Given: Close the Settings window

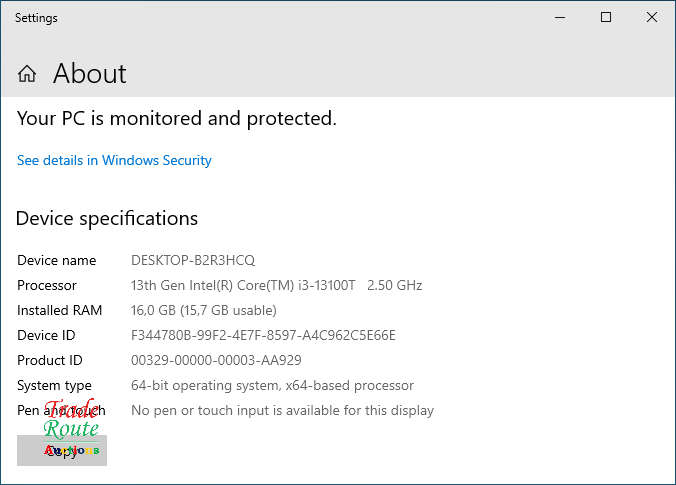Looking at the screenshot, I should (651, 17).
